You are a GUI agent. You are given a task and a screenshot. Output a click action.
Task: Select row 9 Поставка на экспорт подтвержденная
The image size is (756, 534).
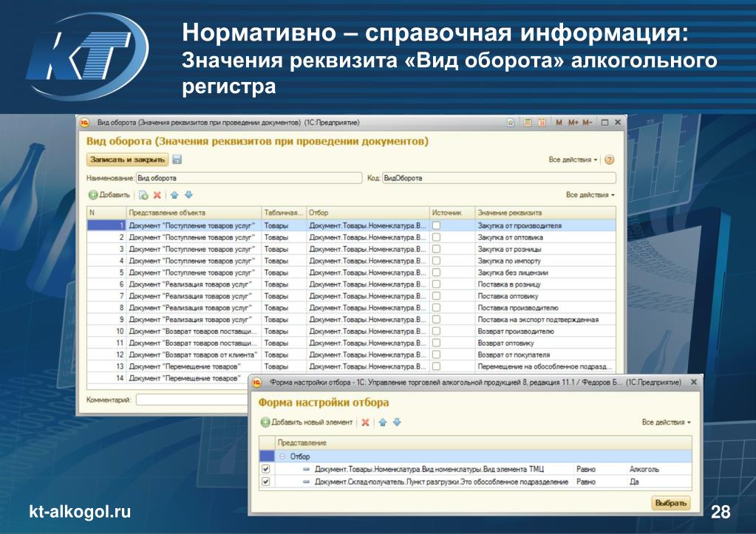(x=351, y=320)
